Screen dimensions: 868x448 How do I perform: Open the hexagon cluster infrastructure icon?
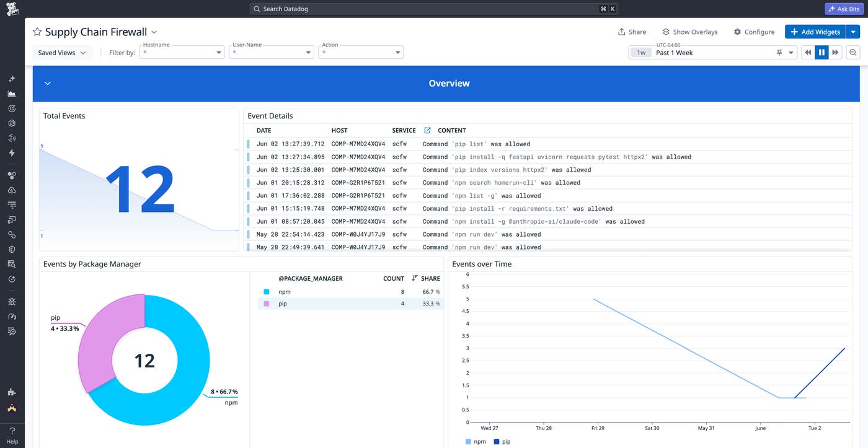pos(12,175)
